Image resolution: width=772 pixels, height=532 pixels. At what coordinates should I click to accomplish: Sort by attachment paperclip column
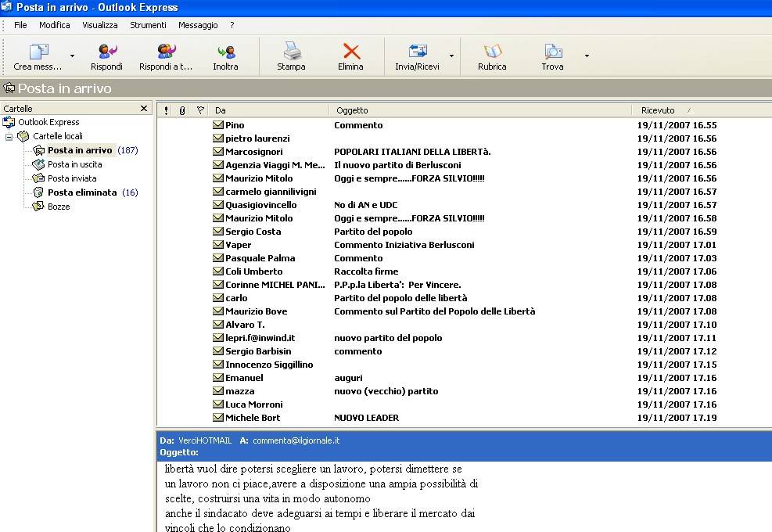pyautogui.click(x=182, y=110)
